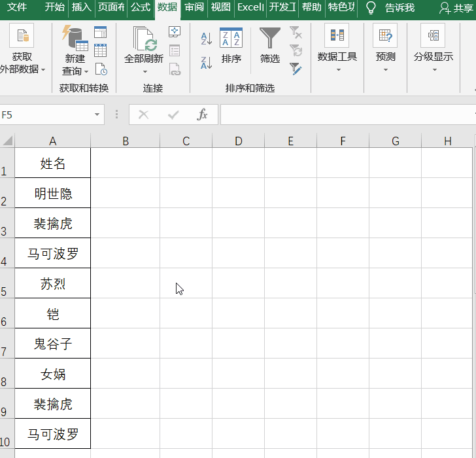
Task: Open the Outline (分级显示) icon
Action: [433, 35]
